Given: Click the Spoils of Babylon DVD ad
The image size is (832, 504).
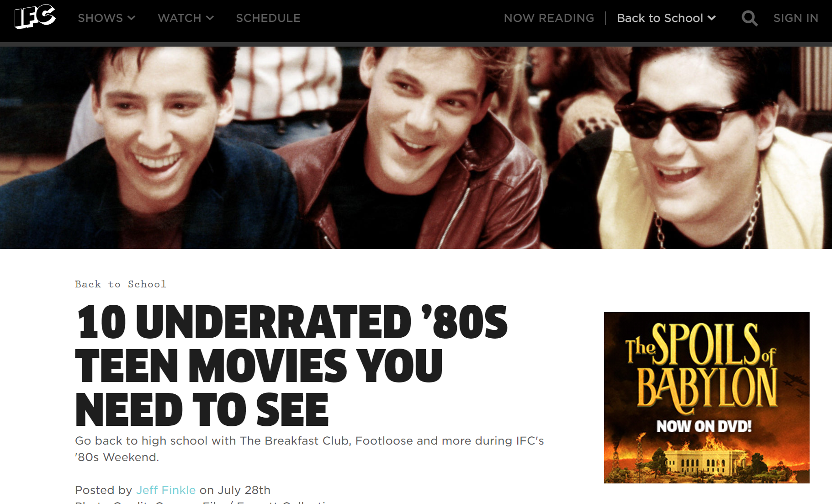Looking at the screenshot, I should (706, 398).
